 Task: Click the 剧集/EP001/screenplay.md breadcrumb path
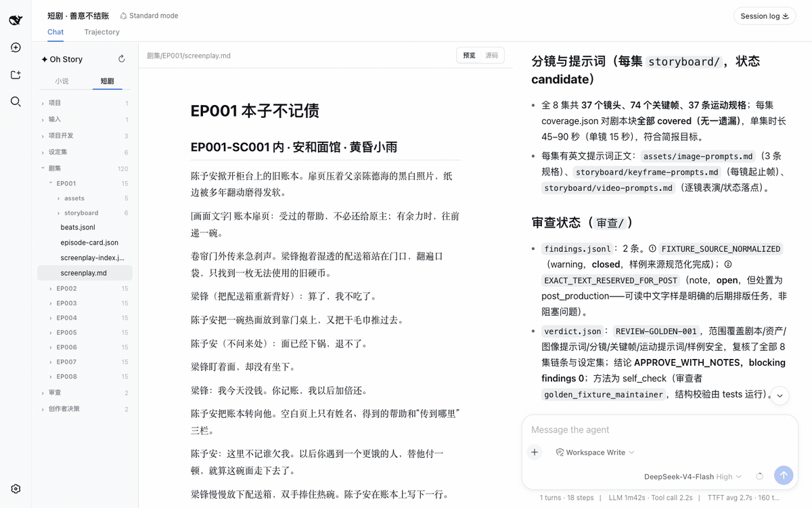click(x=189, y=56)
